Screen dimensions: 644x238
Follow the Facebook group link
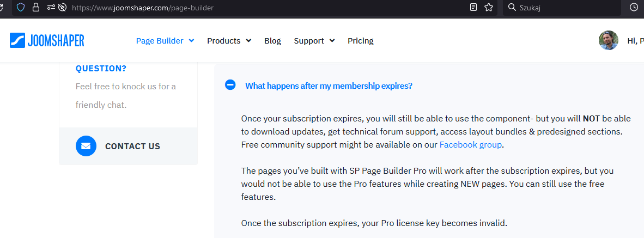click(x=471, y=144)
